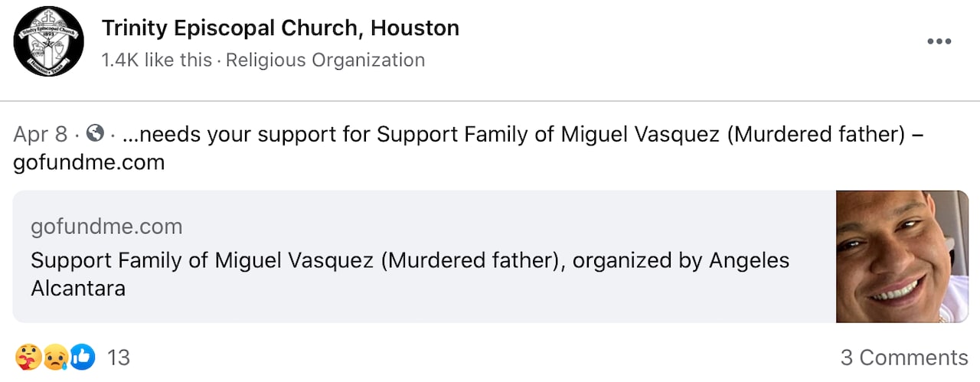Click the blue thumbs-up like reaction icon

point(83,357)
